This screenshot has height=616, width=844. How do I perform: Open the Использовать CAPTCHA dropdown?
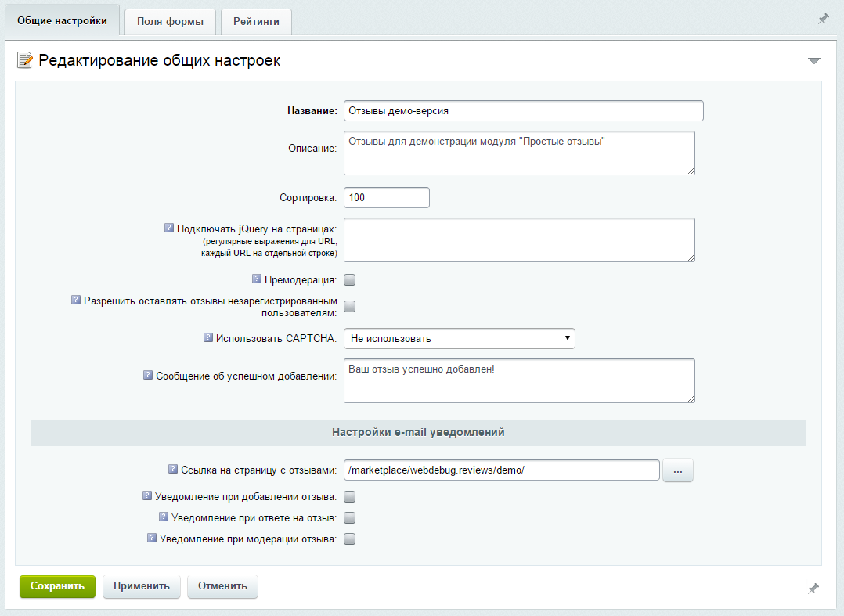point(459,338)
